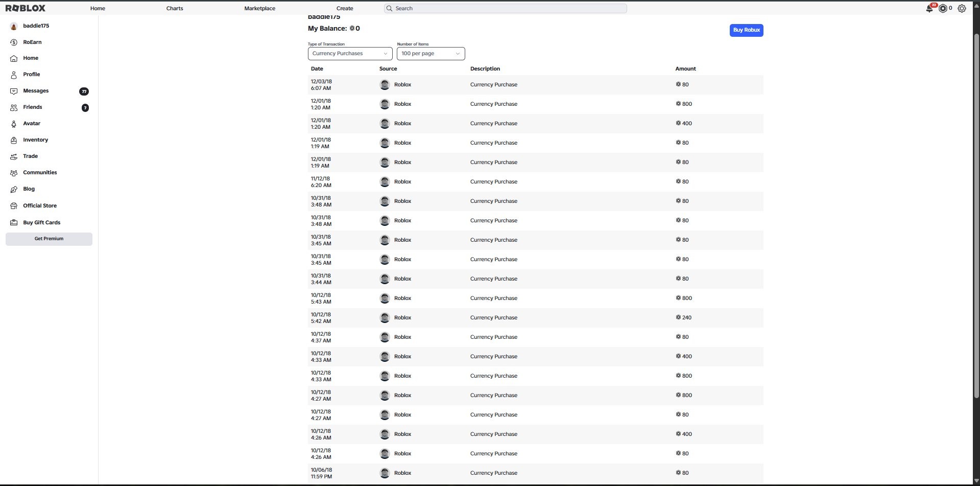Open the Blog link in sidebar
Image resolution: width=980 pixels, height=486 pixels.
click(x=29, y=189)
